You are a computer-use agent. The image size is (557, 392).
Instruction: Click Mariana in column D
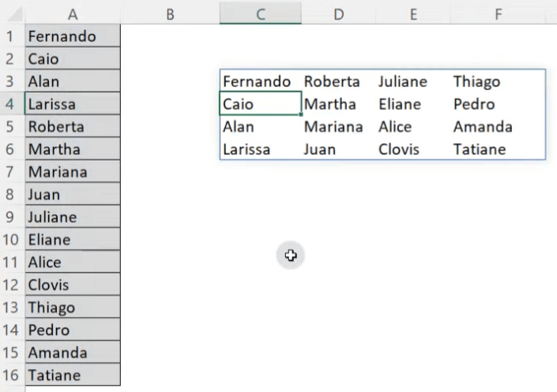click(338, 126)
